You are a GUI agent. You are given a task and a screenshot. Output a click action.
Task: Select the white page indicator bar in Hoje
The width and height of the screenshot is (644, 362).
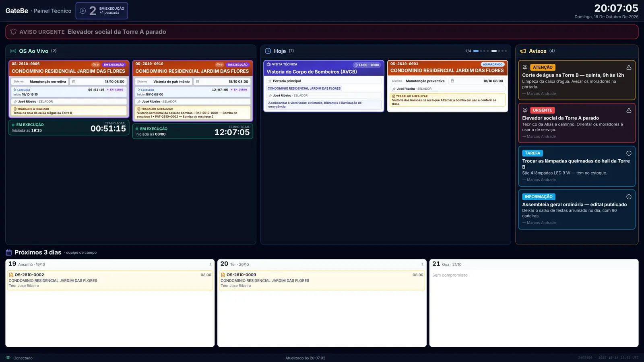click(494, 51)
